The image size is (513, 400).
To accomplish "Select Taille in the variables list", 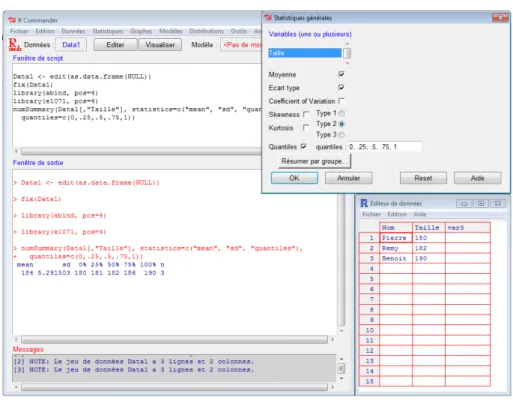I will pos(305,53).
